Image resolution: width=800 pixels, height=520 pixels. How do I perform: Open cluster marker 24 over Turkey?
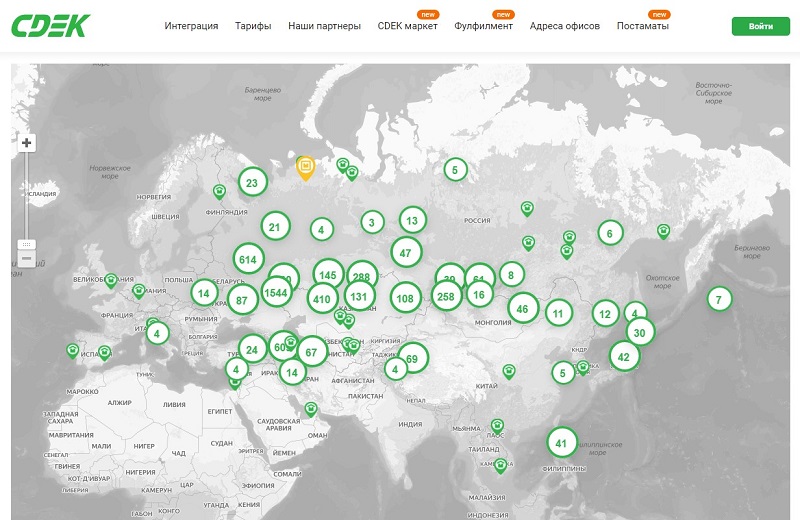[252, 350]
